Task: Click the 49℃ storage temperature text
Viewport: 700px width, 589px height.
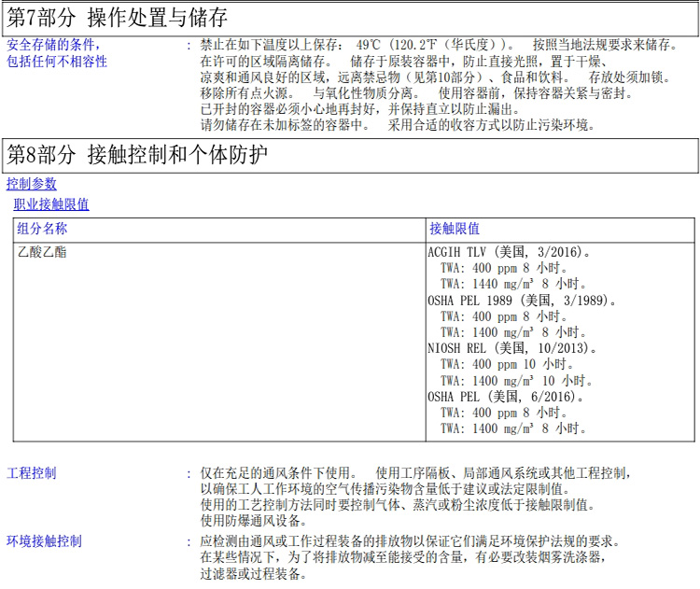Action: pos(369,45)
